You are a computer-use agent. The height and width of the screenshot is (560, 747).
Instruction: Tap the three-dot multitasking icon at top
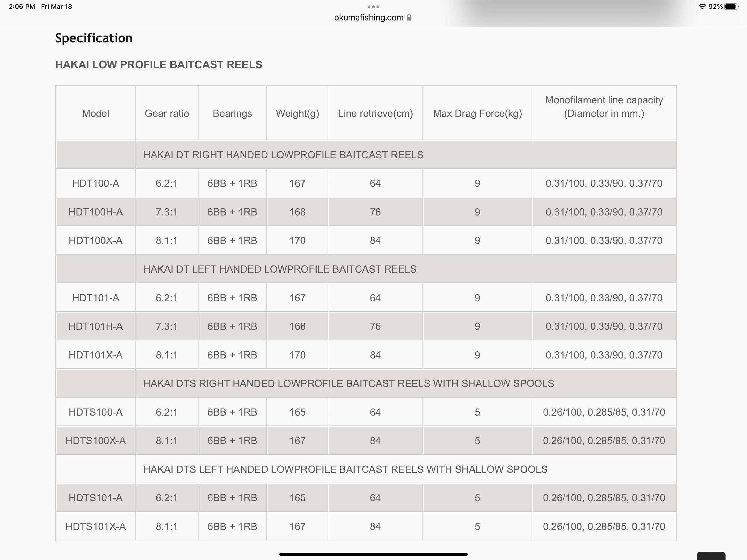(x=373, y=7)
